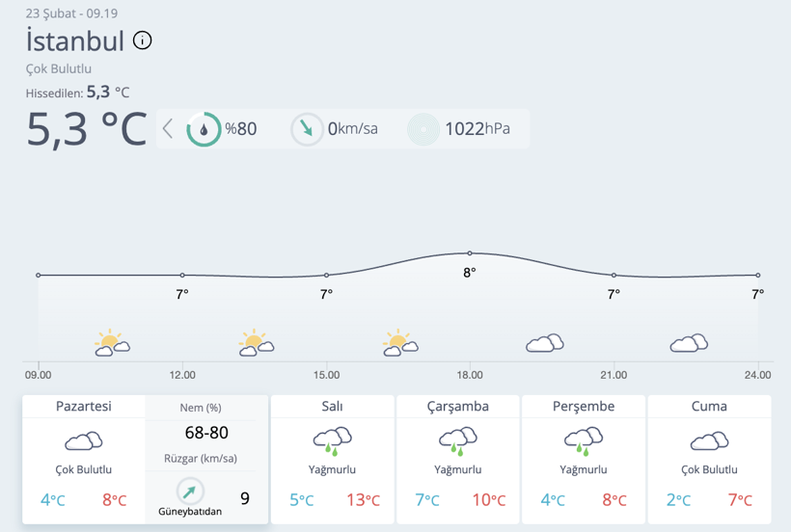This screenshot has width=791, height=532.
Task: Click the 8° peak point at 18.00
Action: click(470, 253)
